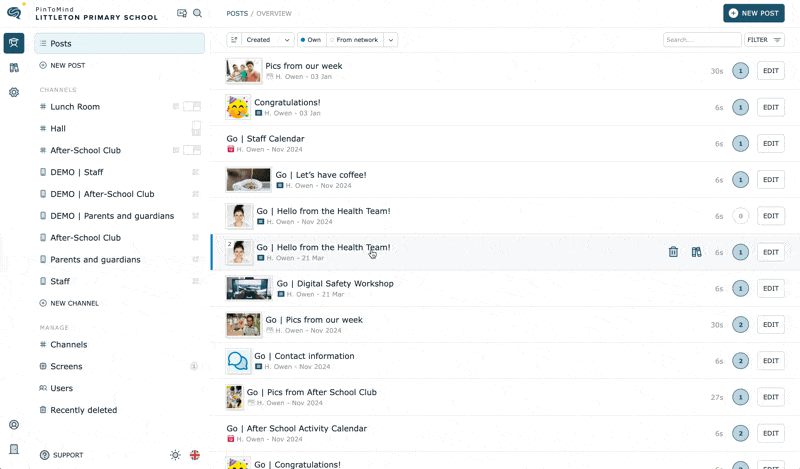Click the share icon beside DEMO | Staff
Screen dimensions: 800x469
[195, 172]
